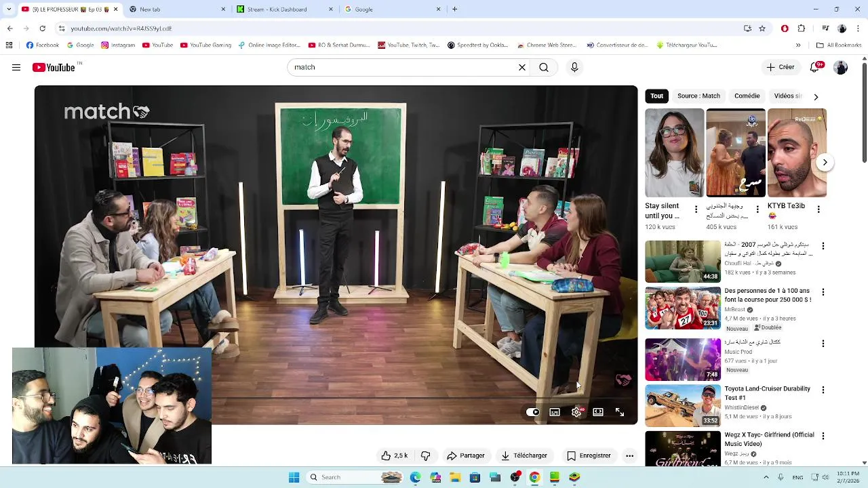Clear the search box with X

(522, 67)
